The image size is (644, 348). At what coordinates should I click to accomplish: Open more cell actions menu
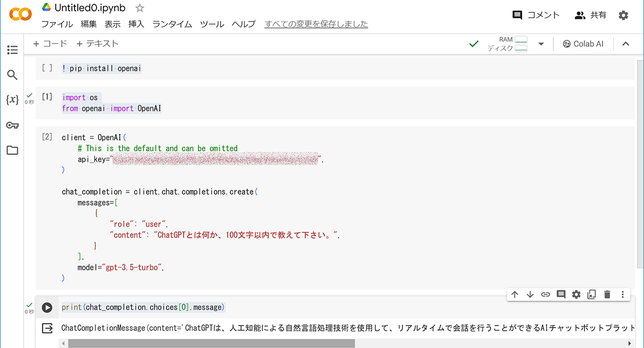click(623, 294)
